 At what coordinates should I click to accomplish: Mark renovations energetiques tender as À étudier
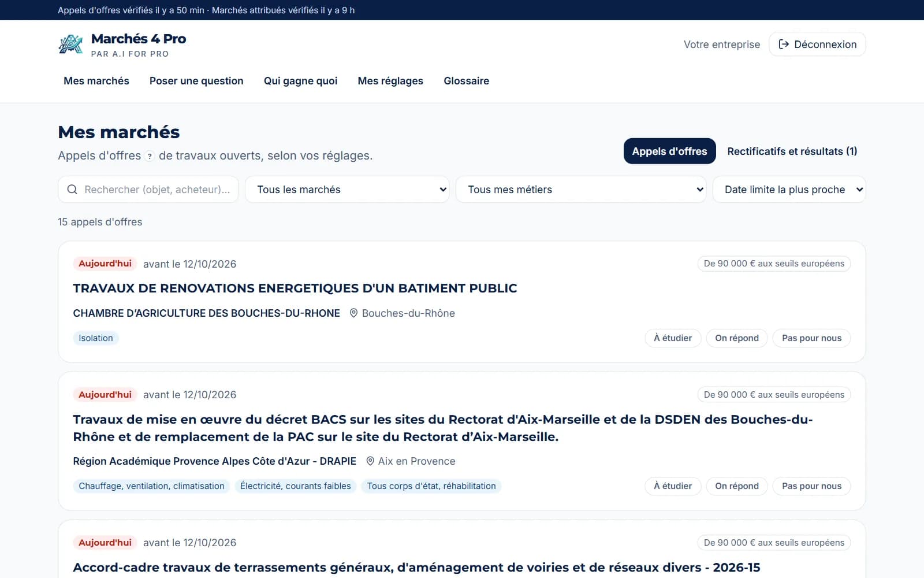(673, 338)
